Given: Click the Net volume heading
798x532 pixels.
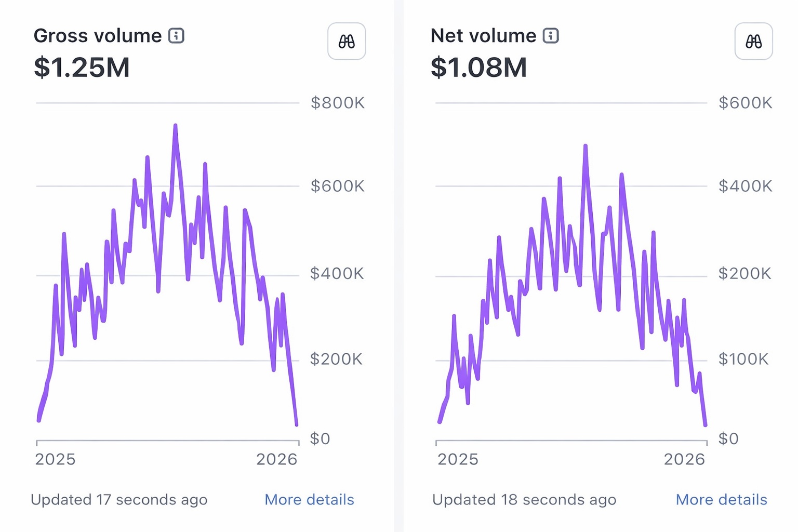Looking at the screenshot, I should pyautogui.click(x=483, y=36).
